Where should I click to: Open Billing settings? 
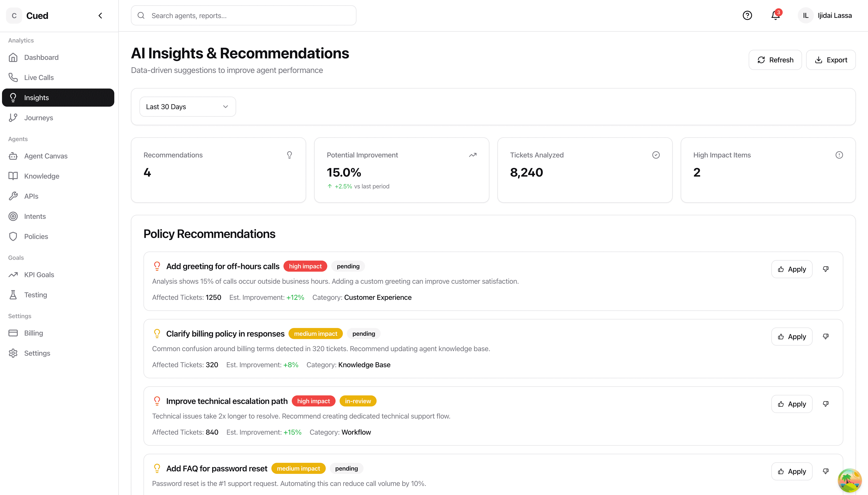click(x=33, y=333)
